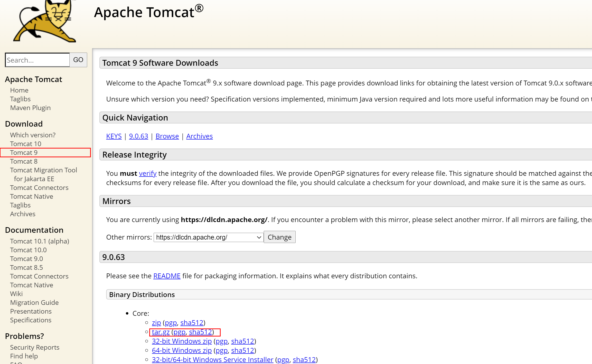Image resolution: width=592 pixels, height=364 pixels.
Task: Open the Archives link in Quick Navigation
Action: pyautogui.click(x=199, y=136)
